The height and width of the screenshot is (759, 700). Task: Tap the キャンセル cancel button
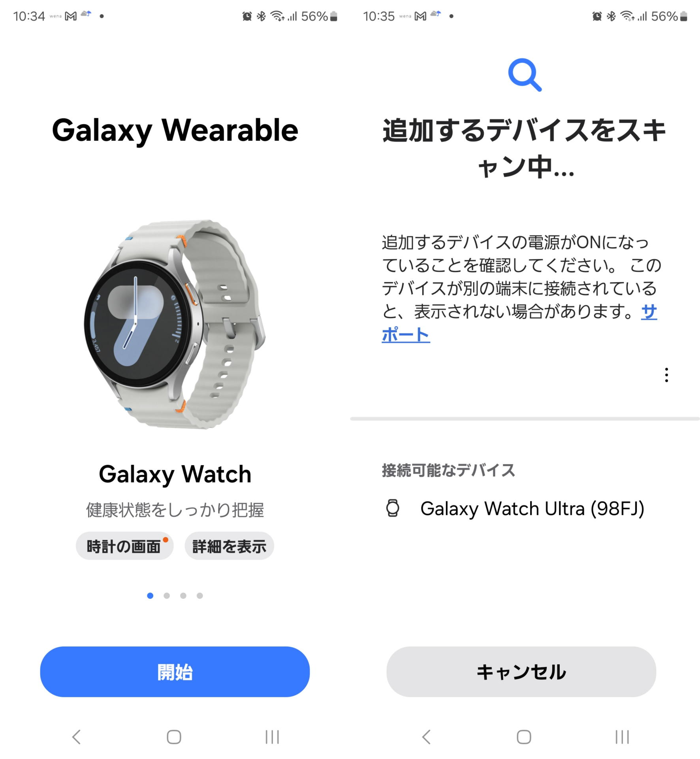click(521, 672)
